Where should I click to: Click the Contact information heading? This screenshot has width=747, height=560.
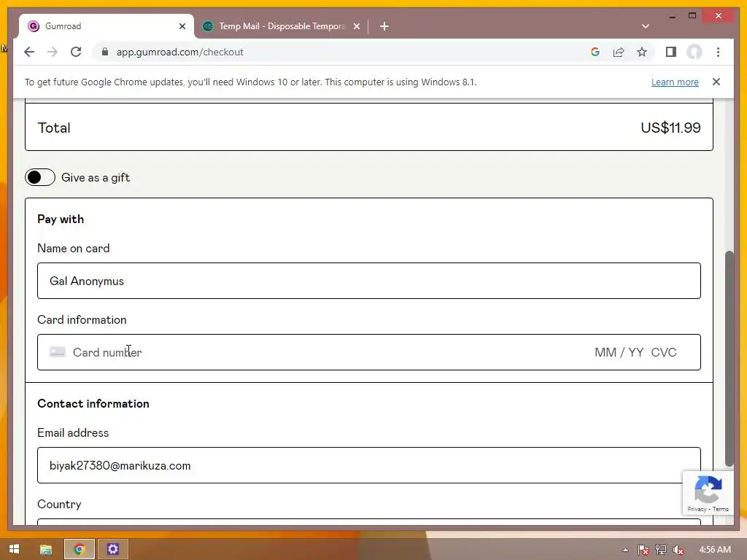[93, 403]
